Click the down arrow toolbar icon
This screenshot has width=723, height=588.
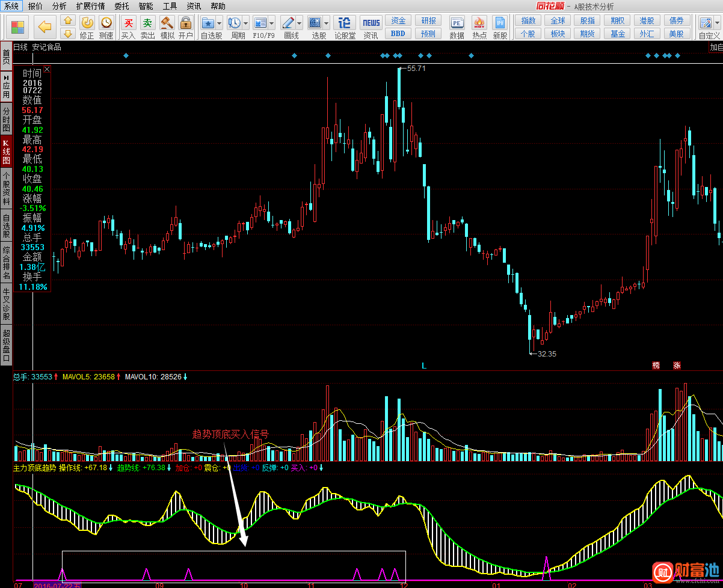click(68, 33)
